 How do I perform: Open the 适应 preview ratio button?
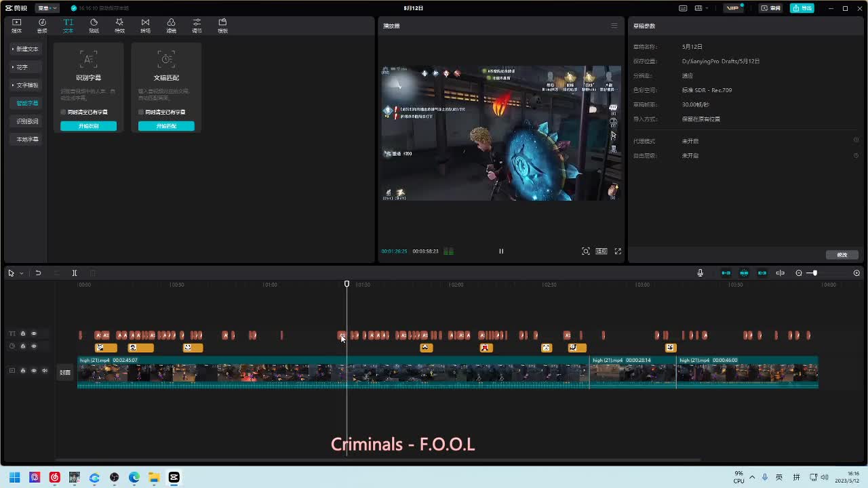coord(601,251)
